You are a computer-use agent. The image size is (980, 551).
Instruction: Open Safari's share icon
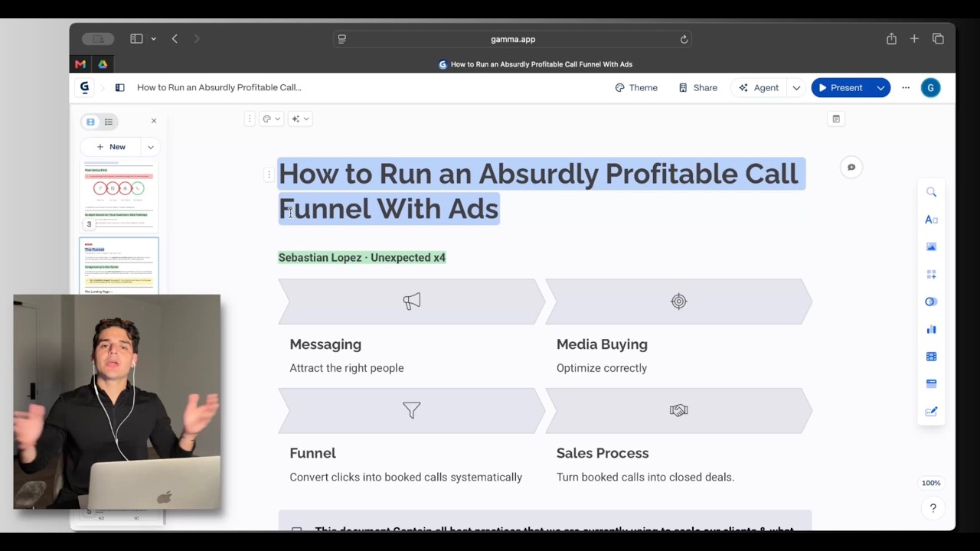coord(891,39)
